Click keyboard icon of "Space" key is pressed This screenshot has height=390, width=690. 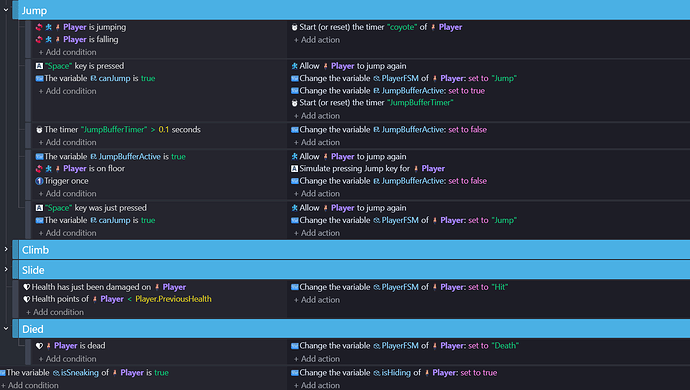[x=39, y=66]
